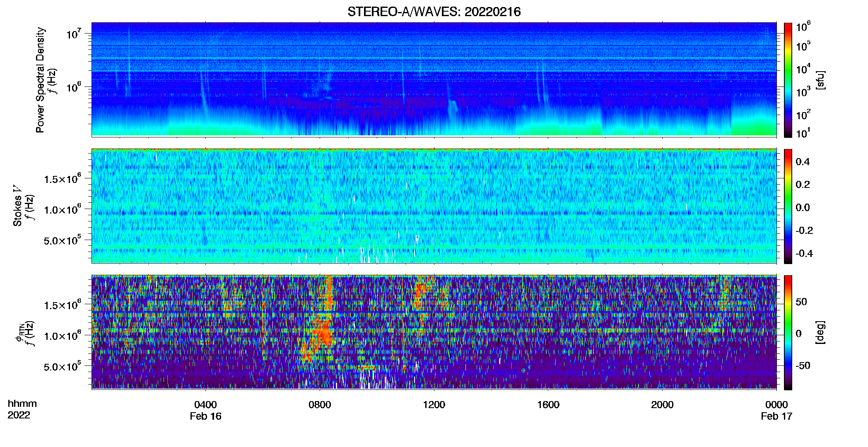
Task: Click the [deg] colorbar unit label
Action: (820, 332)
